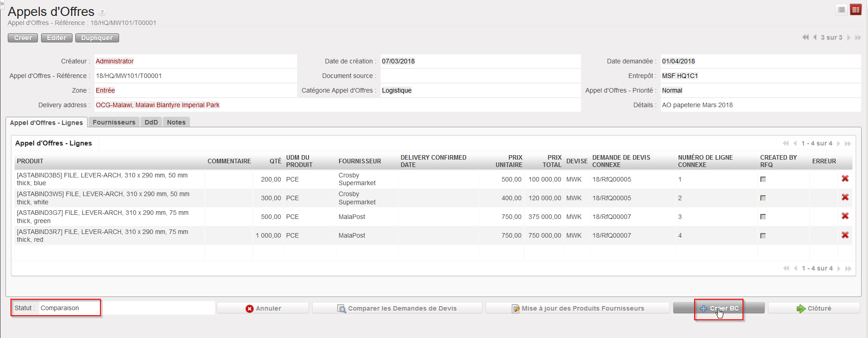Delete the green lever-arch file line
Image resolution: width=868 pixels, height=338 pixels.
click(x=845, y=216)
